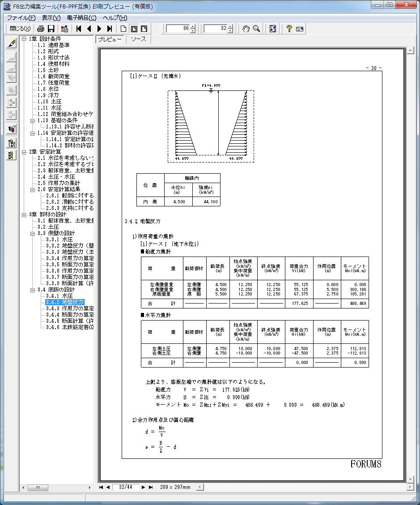Go to previous page toolbar arrow
Image resolution: width=420 pixels, height=505 pixels.
click(89, 29)
